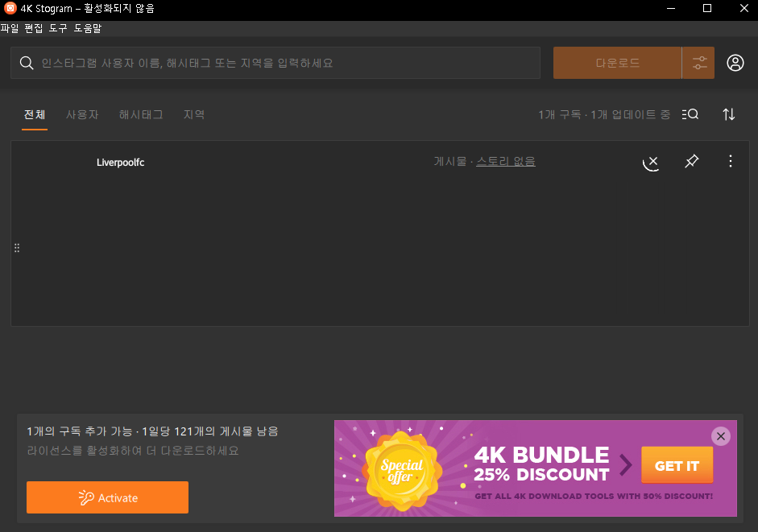The width and height of the screenshot is (758, 532).
Task: Click the 다운로드 download button
Action: [617, 63]
